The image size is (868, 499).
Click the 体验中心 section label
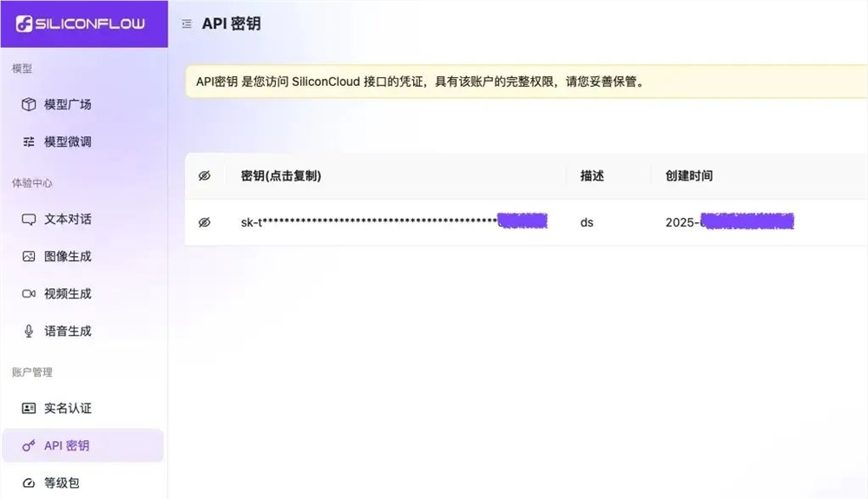tap(32, 183)
